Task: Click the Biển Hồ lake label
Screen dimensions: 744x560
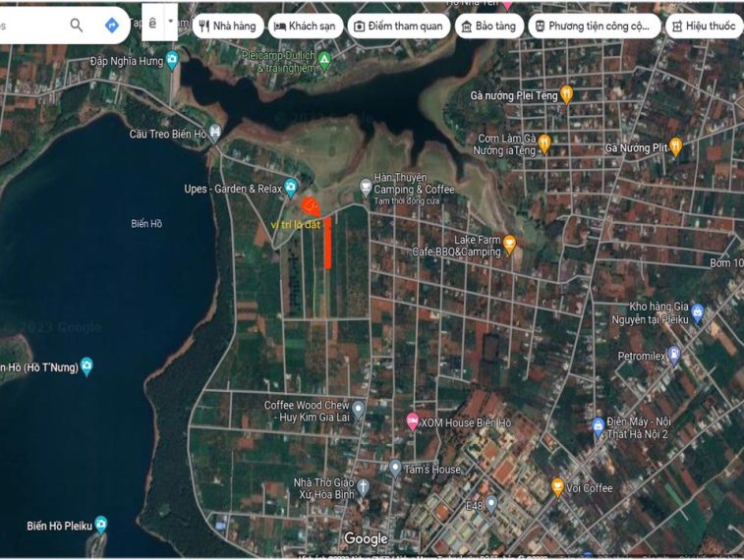Action: point(146,223)
